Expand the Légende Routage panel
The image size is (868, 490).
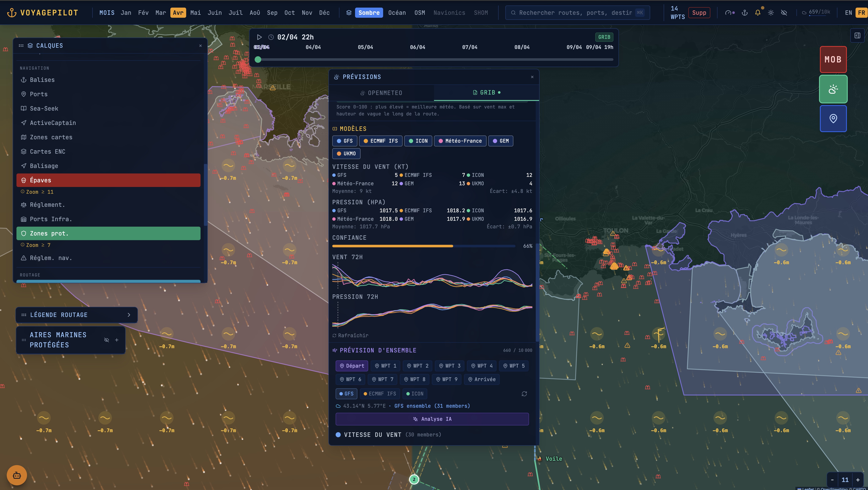[x=129, y=315]
